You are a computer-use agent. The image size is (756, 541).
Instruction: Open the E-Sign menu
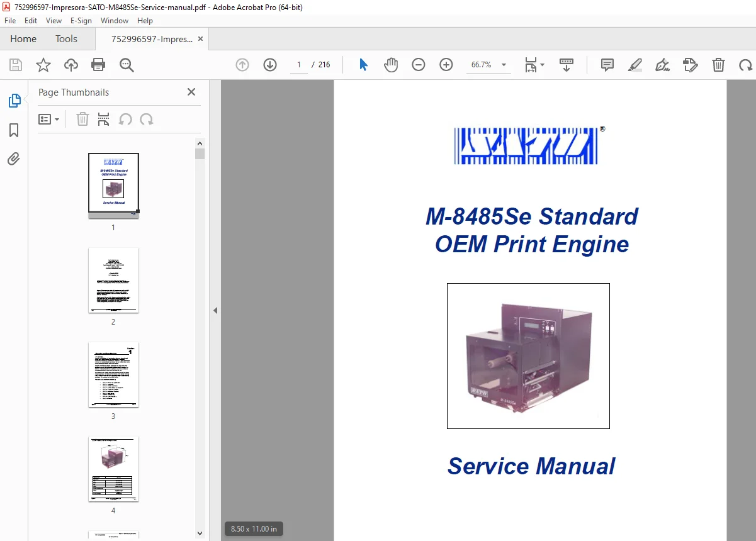81,21
